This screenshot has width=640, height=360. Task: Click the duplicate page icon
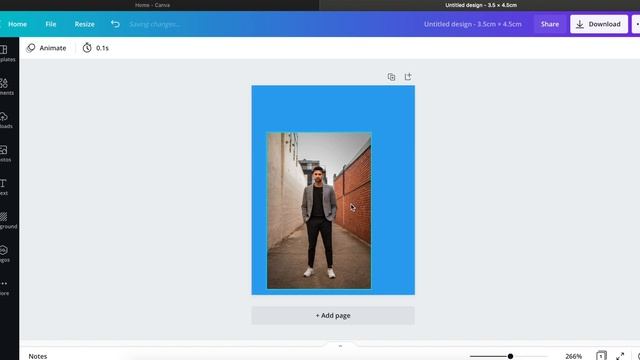[x=391, y=77]
